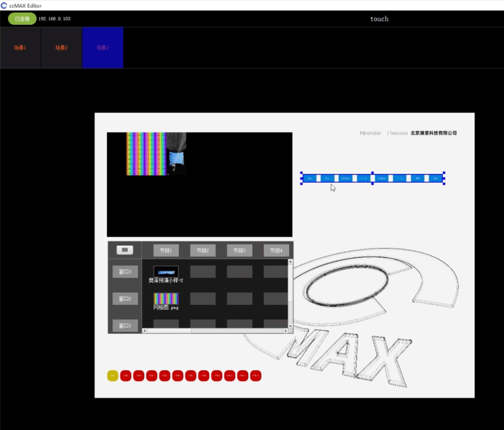Select the 网格图.png rainbow thumbnail
The height and width of the screenshot is (430, 504).
click(166, 299)
